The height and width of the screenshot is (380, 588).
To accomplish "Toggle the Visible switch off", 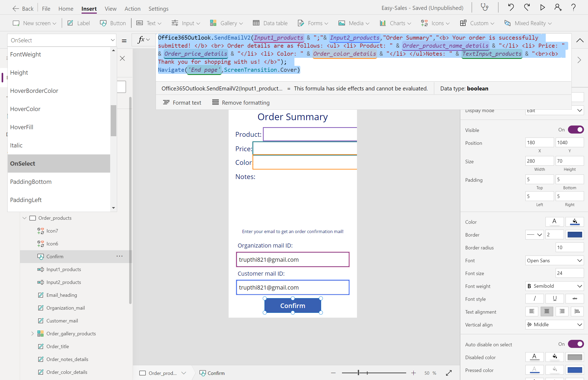I will pos(576,130).
